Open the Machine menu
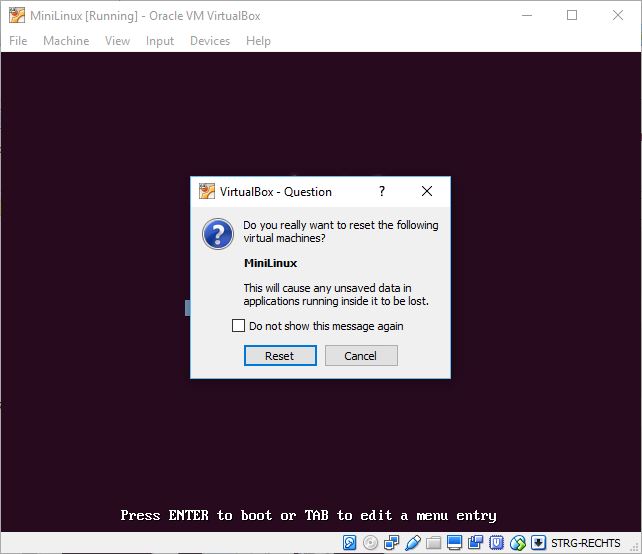Image resolution: width=642 pixels, height=554 pixels. point(66,41)
